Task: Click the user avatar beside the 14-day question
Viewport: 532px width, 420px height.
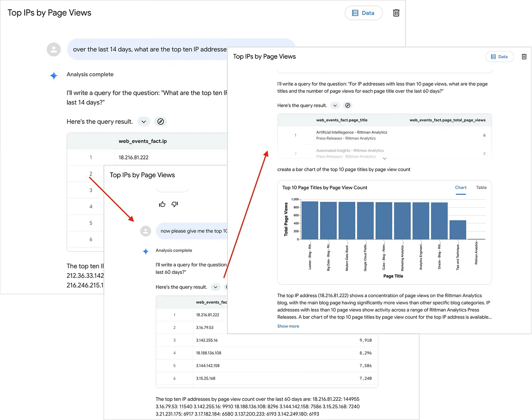Action: 54,49
